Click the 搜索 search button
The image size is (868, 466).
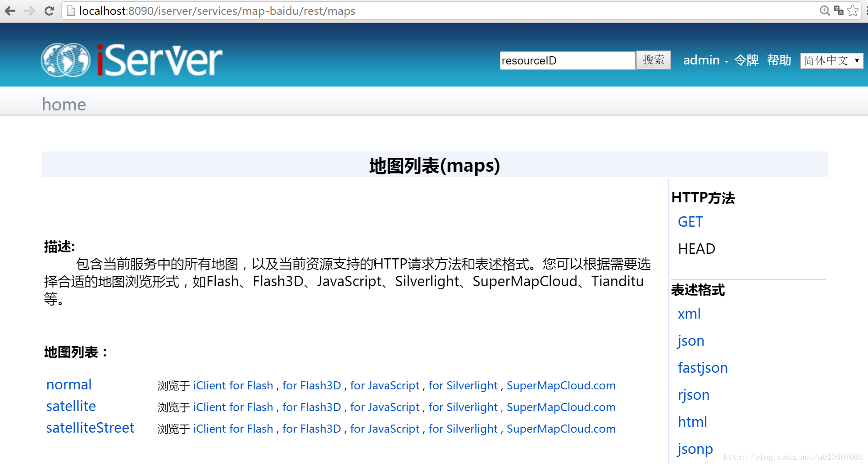[x=654, y=60]
